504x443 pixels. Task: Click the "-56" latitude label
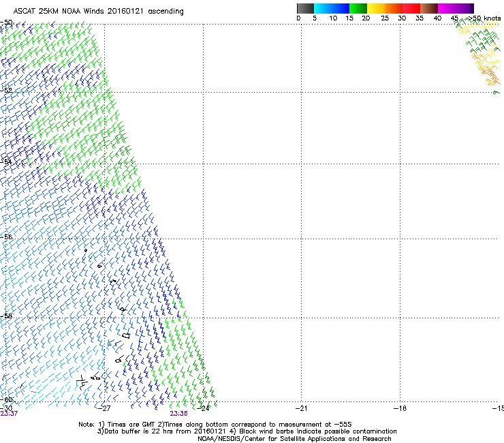tap(6, 236)
